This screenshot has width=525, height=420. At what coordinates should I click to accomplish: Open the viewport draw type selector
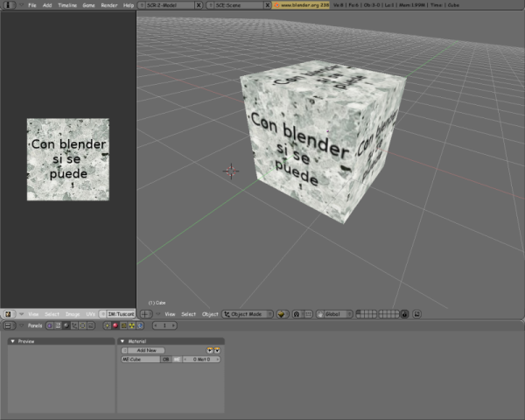tap(283, 314)
